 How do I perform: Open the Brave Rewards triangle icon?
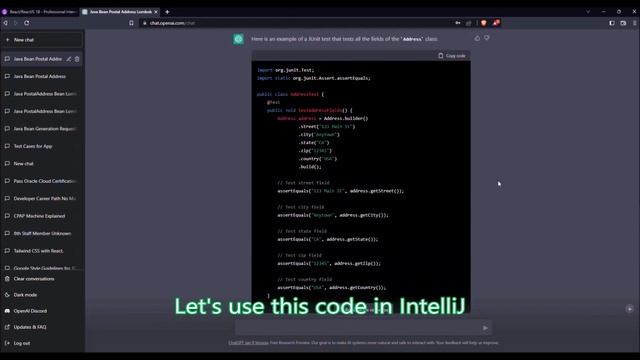tap(496, 23)
